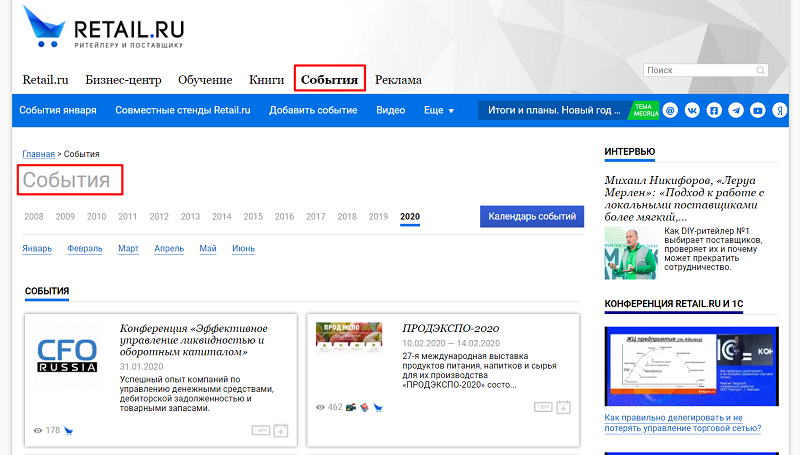Open the Retail.ru top menu item
Image resolution: width=800 pixels, height=455 pixels.
(x=45, y=80)
